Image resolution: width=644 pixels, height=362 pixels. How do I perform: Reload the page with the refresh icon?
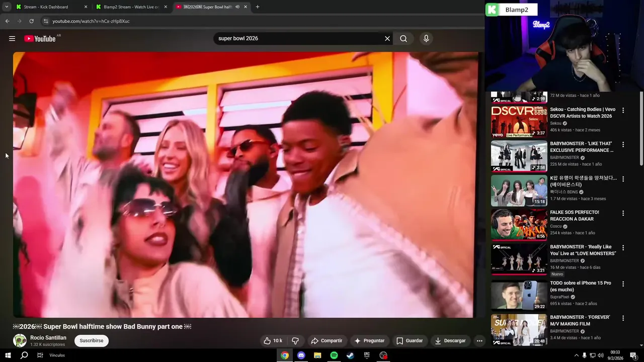(31, 21)
